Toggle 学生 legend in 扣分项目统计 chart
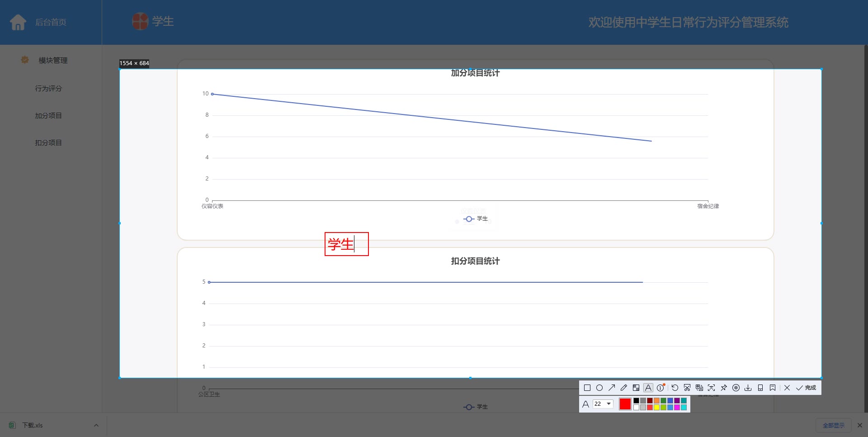This screenshot has height=437, width=868. pos(476,407)
